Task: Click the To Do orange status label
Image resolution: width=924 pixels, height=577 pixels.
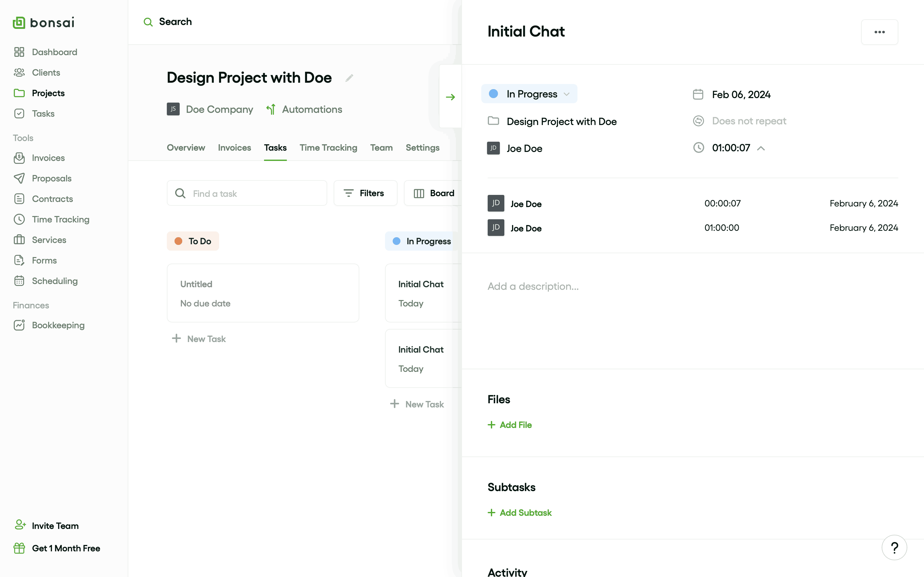Action: coord(193,241)
